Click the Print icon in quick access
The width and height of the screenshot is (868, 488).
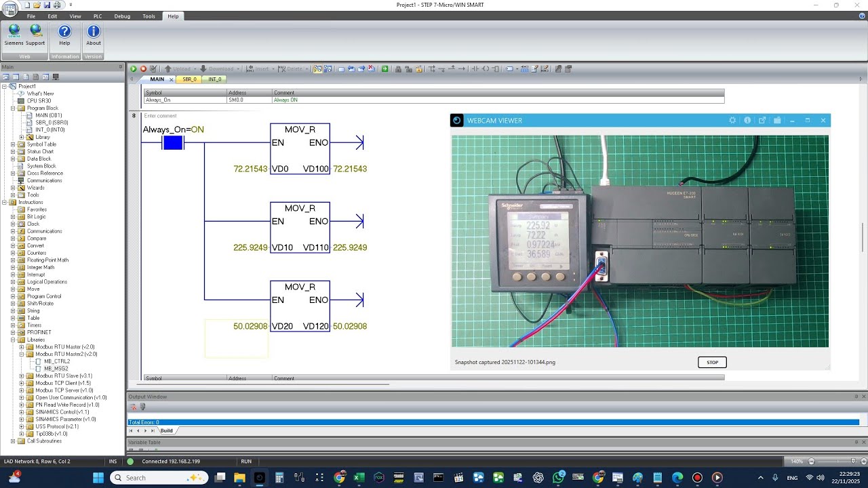(x=57, y=5)
